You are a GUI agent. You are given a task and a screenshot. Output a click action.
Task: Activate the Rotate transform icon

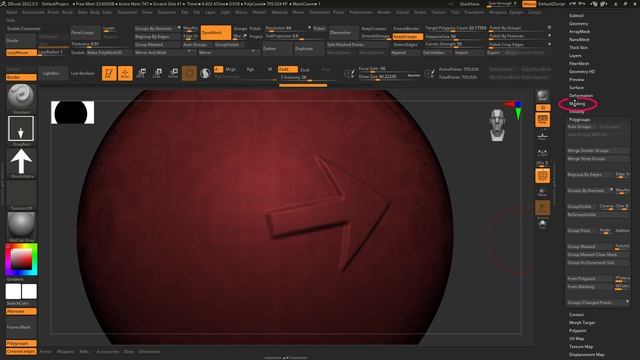click(173, 73)
